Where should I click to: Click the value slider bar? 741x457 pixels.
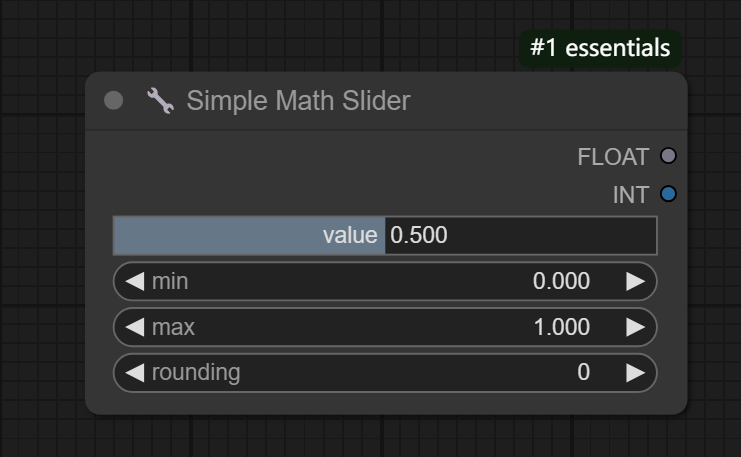pos(250,236)
